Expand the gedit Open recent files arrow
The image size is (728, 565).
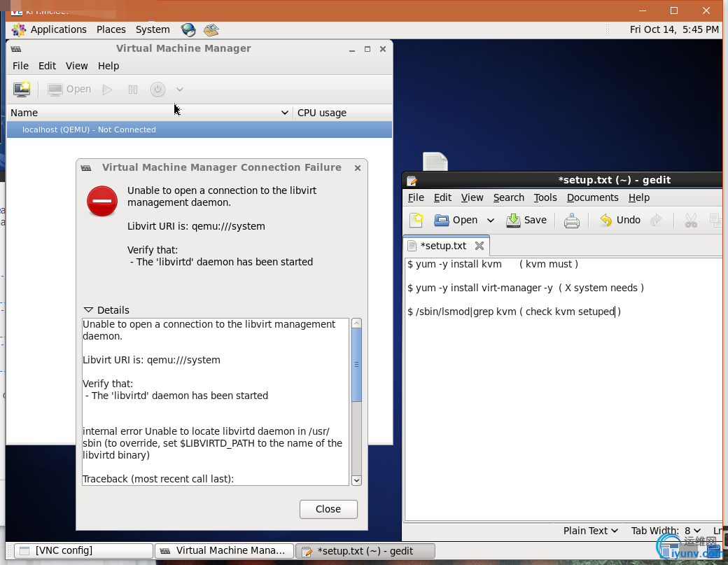pyautogui.click(x=491, y=221)
